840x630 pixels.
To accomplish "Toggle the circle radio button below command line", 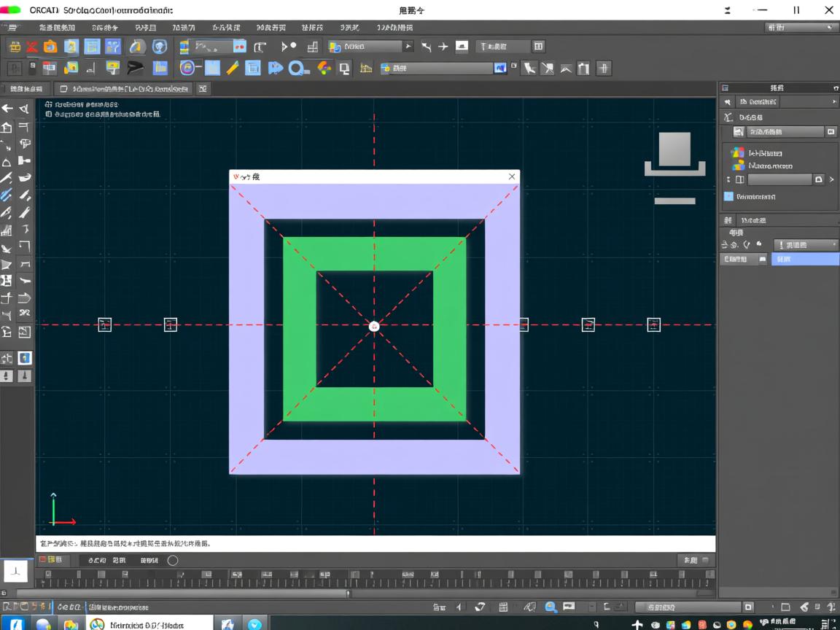I will coord(173,561).
